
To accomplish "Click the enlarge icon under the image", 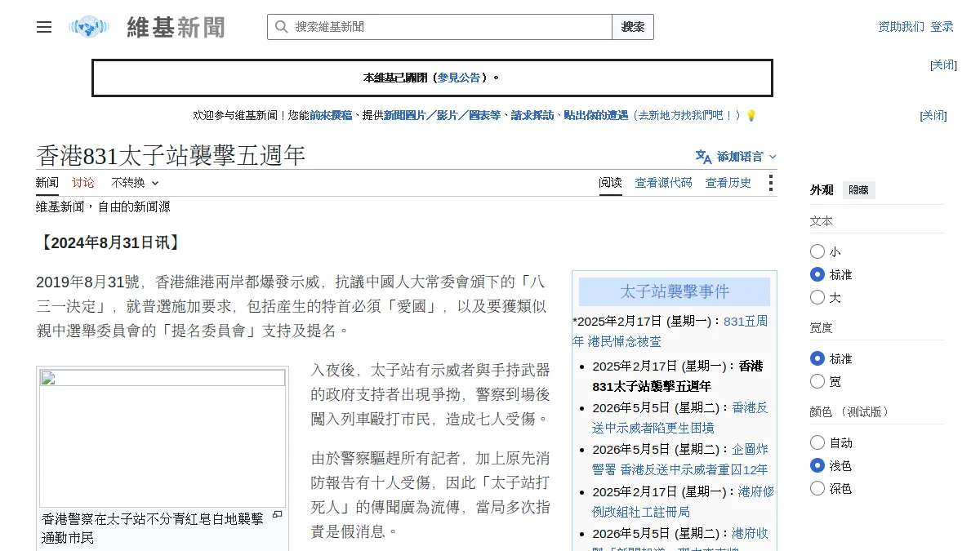I will pos(277,514).
